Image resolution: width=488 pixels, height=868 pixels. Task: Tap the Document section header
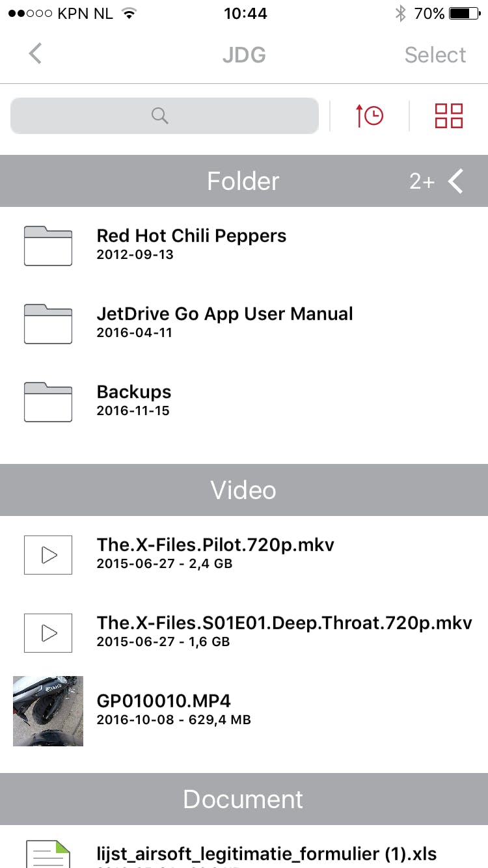pyautogui.click(x=243, y=799)
